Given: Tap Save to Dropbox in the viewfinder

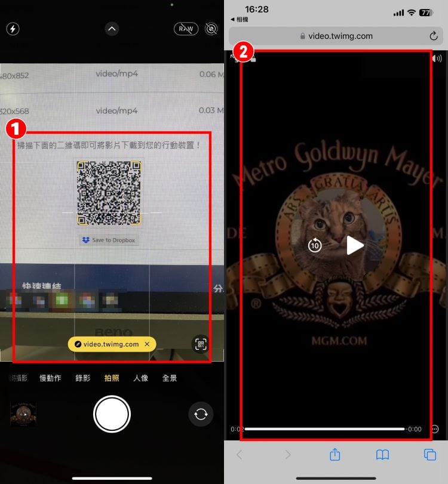Looking at the screenshot, I should coord(109,240).
